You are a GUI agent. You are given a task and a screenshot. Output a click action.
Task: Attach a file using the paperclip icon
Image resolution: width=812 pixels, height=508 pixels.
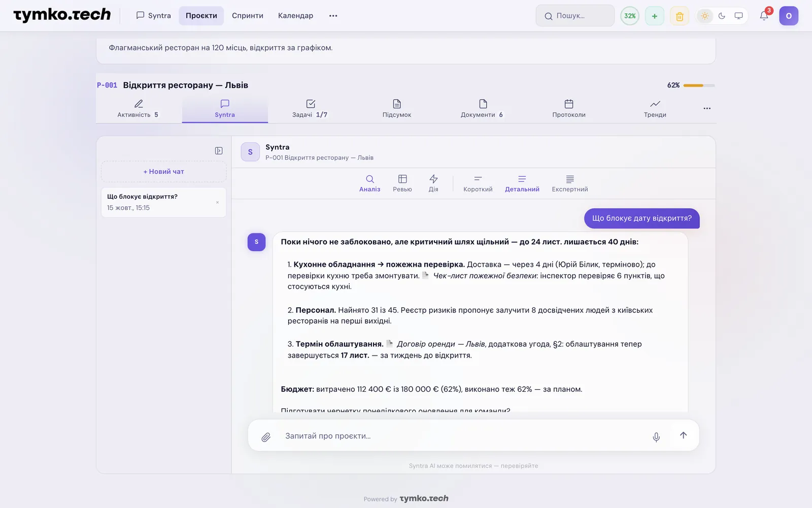pos(266,437)
